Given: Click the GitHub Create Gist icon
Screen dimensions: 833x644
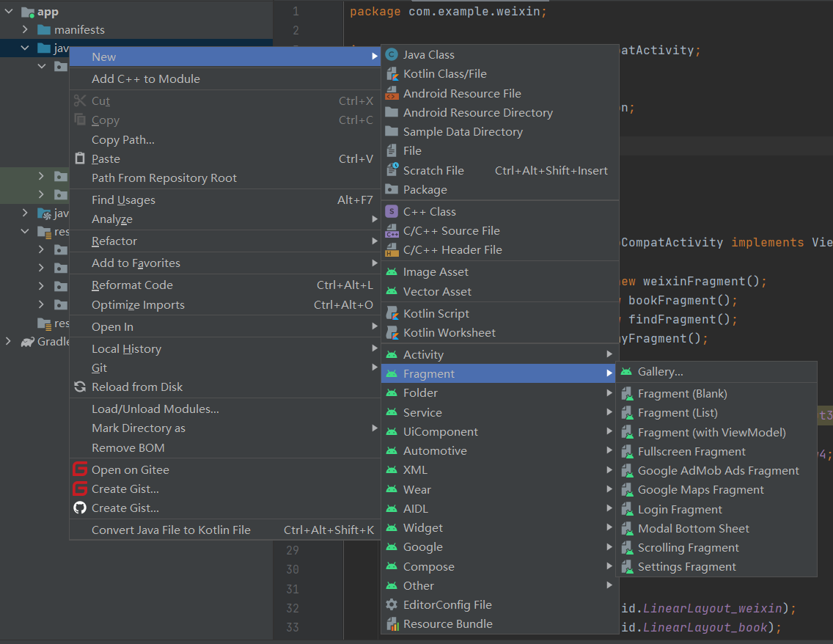Looking at the screenshot, I should coord(80,508).
